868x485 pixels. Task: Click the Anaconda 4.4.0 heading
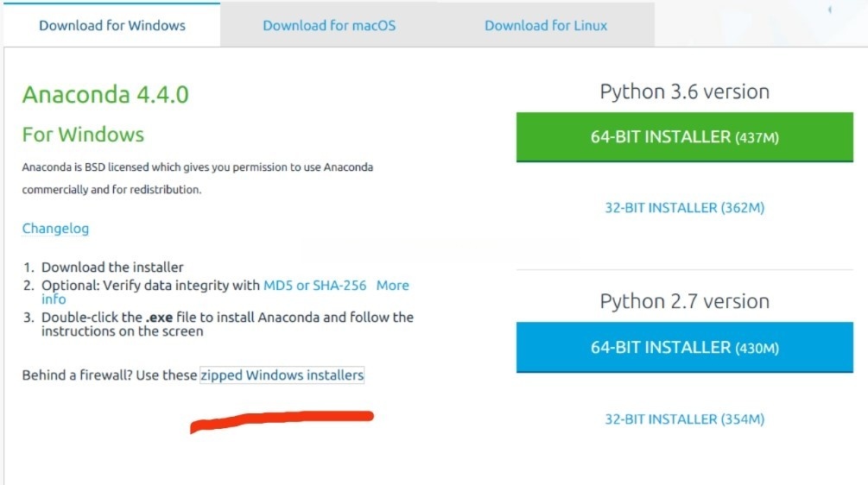tap(105, 94)
